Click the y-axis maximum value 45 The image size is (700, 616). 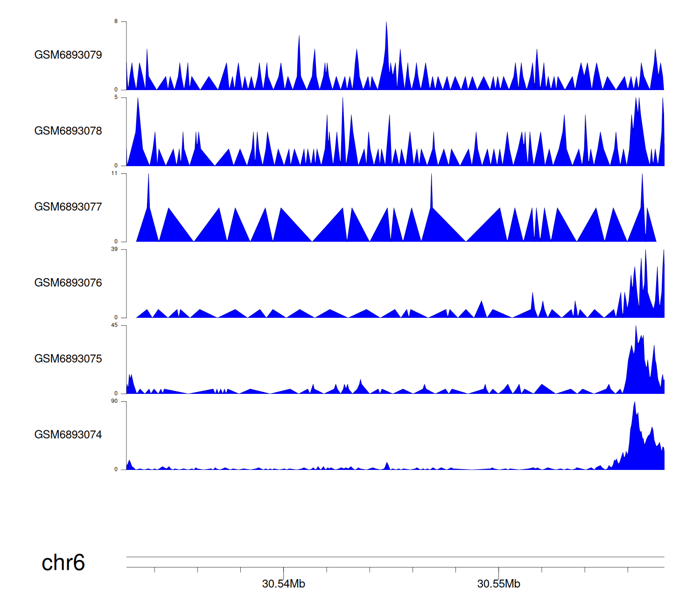coord(114,325)
